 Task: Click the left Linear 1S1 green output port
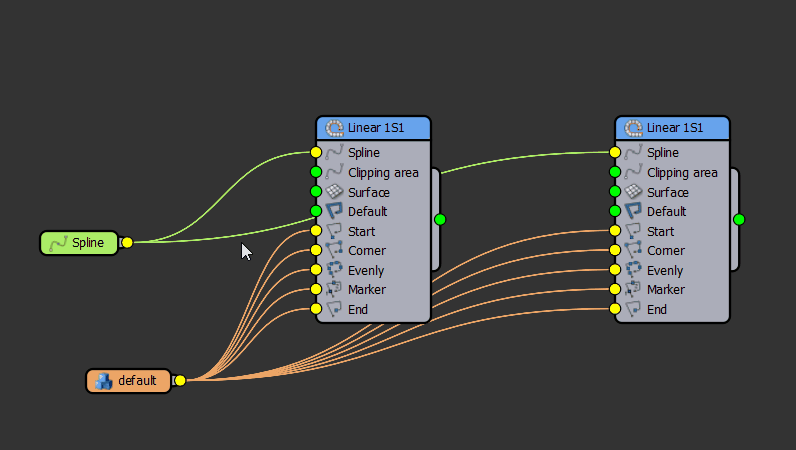coord(439,219)
